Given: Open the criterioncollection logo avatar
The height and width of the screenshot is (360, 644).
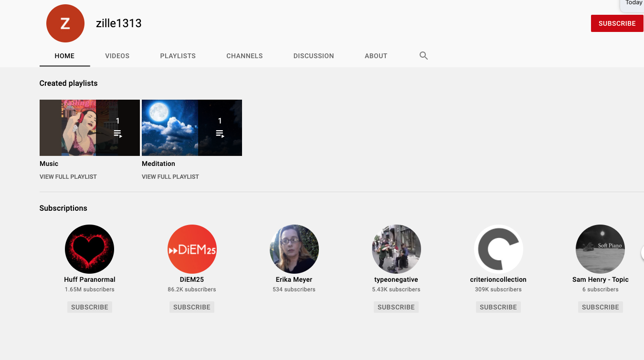Looking at the screenshot, I should click(498, 249).
